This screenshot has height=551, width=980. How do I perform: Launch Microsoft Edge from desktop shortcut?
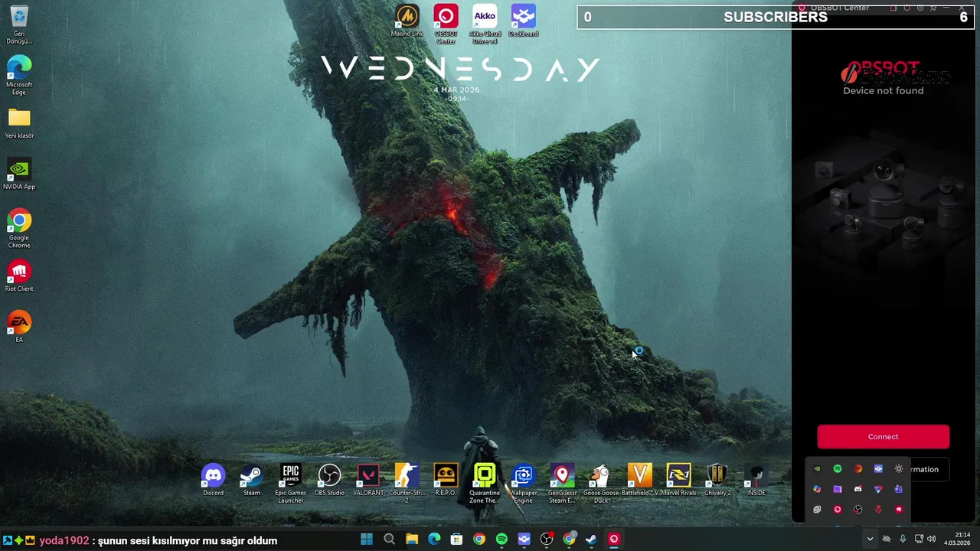19,76
